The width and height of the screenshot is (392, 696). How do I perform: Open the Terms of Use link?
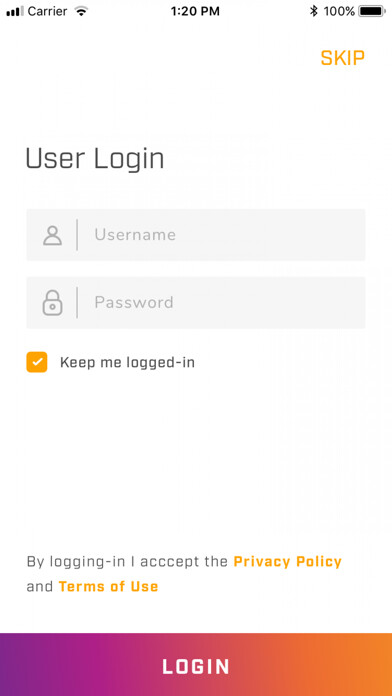click(108, 586)
